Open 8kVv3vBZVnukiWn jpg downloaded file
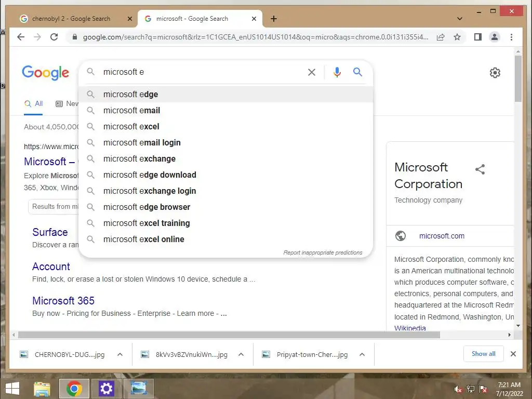Image resolution: width=532 pixels, height=399 pixels. pyautogui.click(x=191, y=354)
